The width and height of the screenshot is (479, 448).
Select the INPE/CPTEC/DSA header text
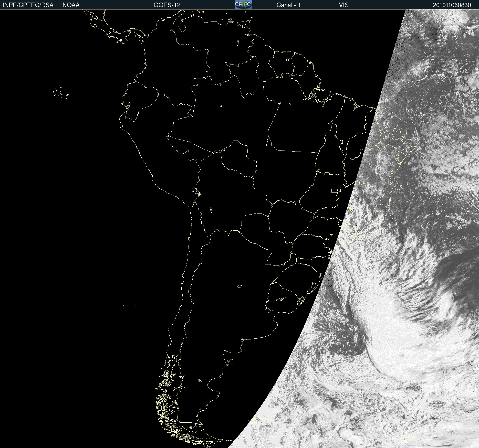28,5
